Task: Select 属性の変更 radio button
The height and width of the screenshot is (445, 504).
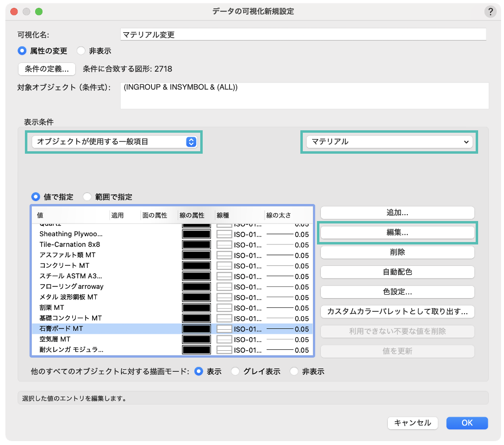Action: point(22,51)
